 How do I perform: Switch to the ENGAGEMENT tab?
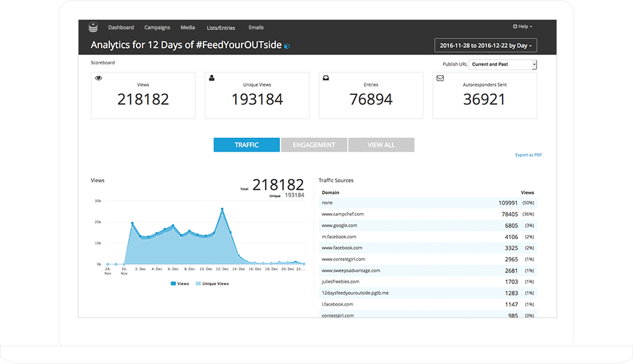click(314, 145)
